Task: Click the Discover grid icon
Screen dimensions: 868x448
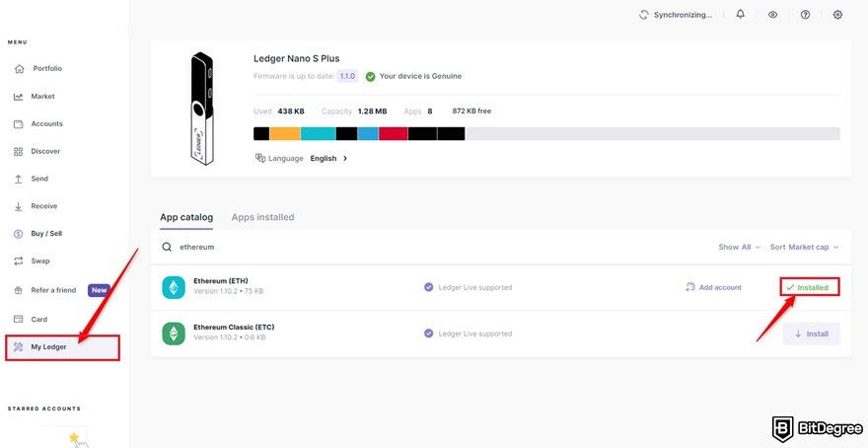Action: pos(19,152)
